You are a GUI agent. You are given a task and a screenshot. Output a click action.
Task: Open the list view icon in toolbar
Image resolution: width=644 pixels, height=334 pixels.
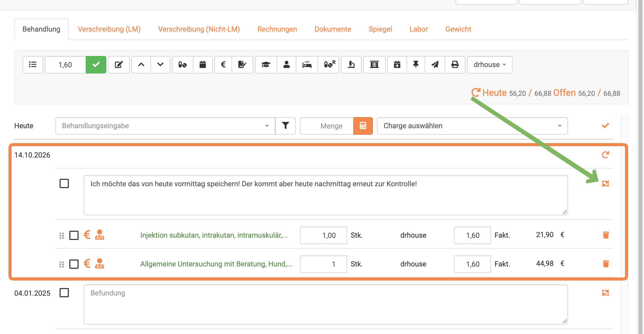33,64
